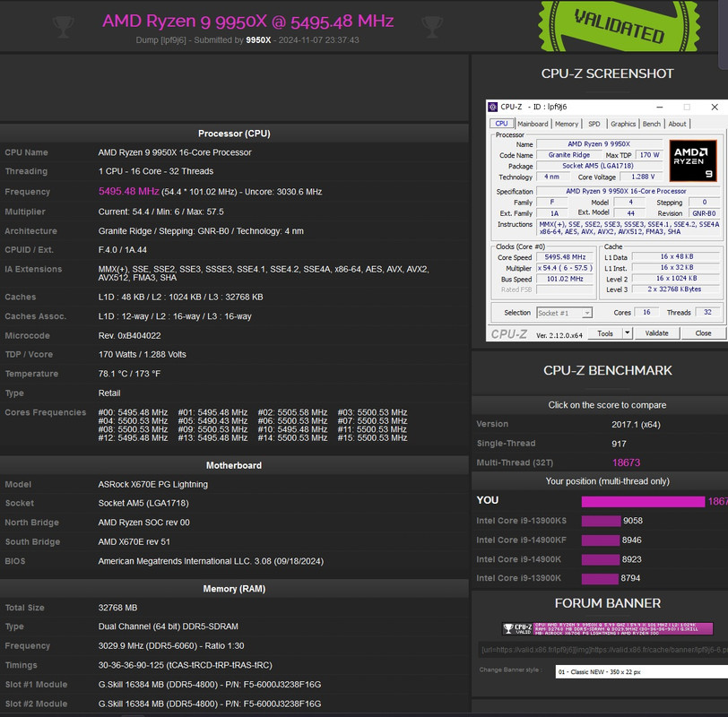This screenshot has width=728, height=717.
Task: Click the AMD Ryzen 9 logo in CPU-Z window
Action: 692,160
